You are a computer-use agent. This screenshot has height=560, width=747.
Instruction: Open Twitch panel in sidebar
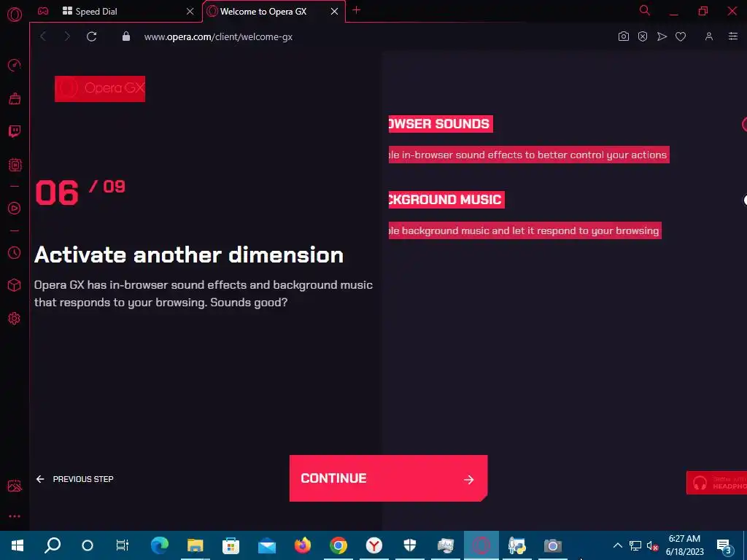pyautogui.click(x=15, y=131)
